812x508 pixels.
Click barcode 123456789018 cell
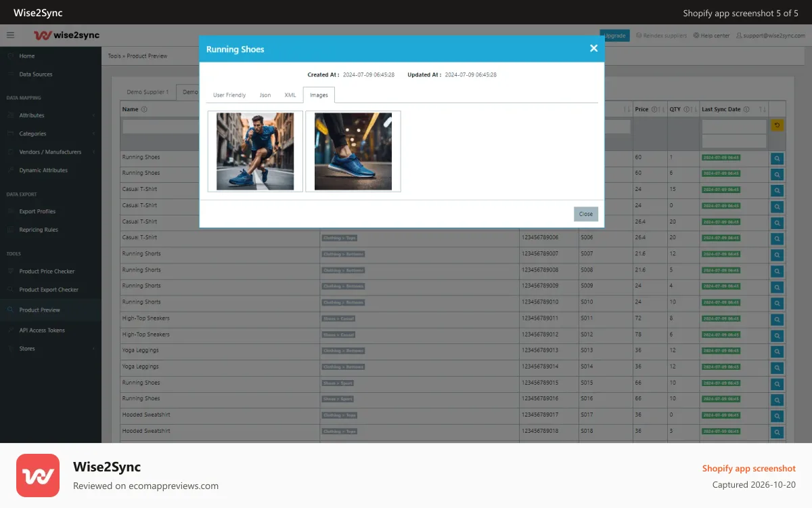[539, 431]
